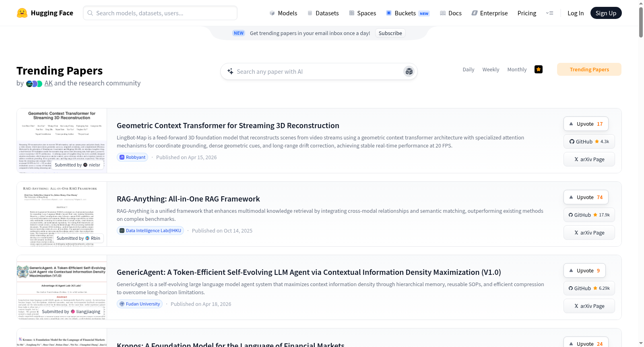Viewport: 644px width, 347px height.
Task: Open the Datasets page
Action: point(323,13)
